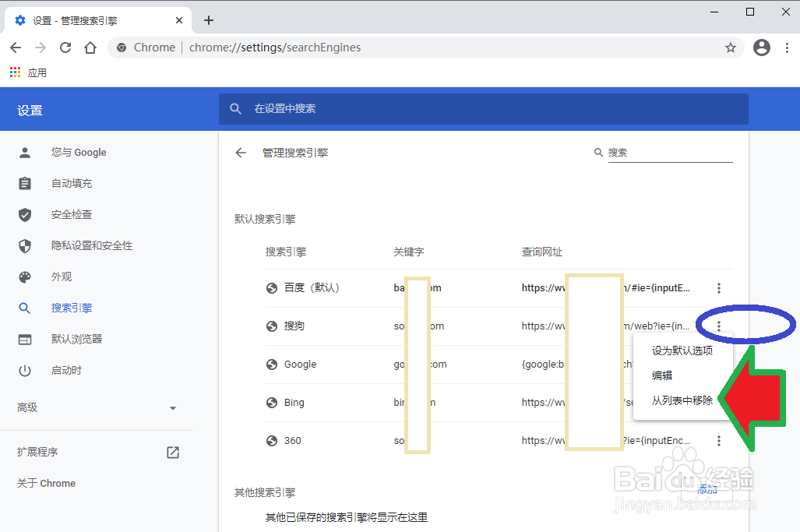The height and width of the screenshot is (532, 800).
Task: Click the 设置 header title
Action: click(x=30, y=110)
